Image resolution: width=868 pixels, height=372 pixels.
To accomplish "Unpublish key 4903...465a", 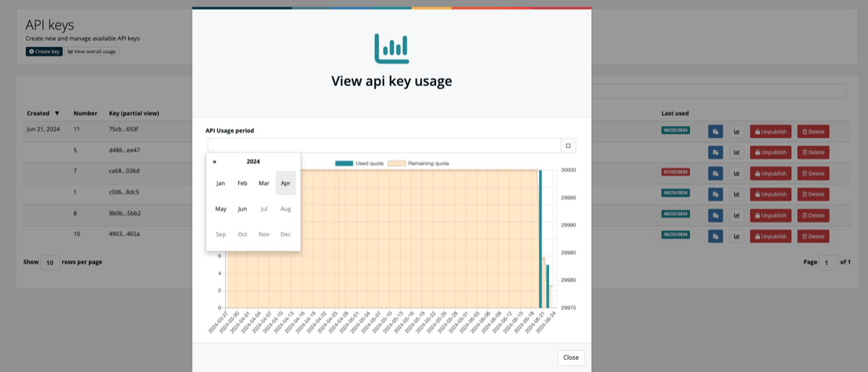I will point(770,236).
